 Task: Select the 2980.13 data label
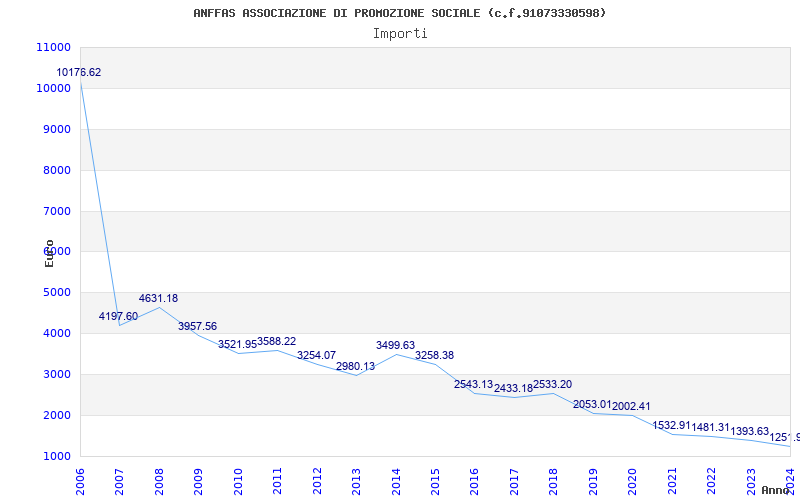point(356,366)
